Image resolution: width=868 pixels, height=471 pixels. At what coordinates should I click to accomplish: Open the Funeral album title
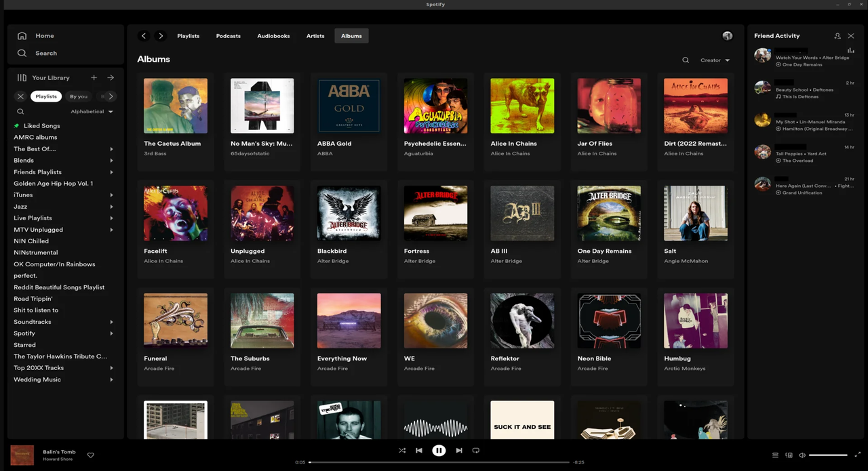pyautogui.click(x=155, y=359)
